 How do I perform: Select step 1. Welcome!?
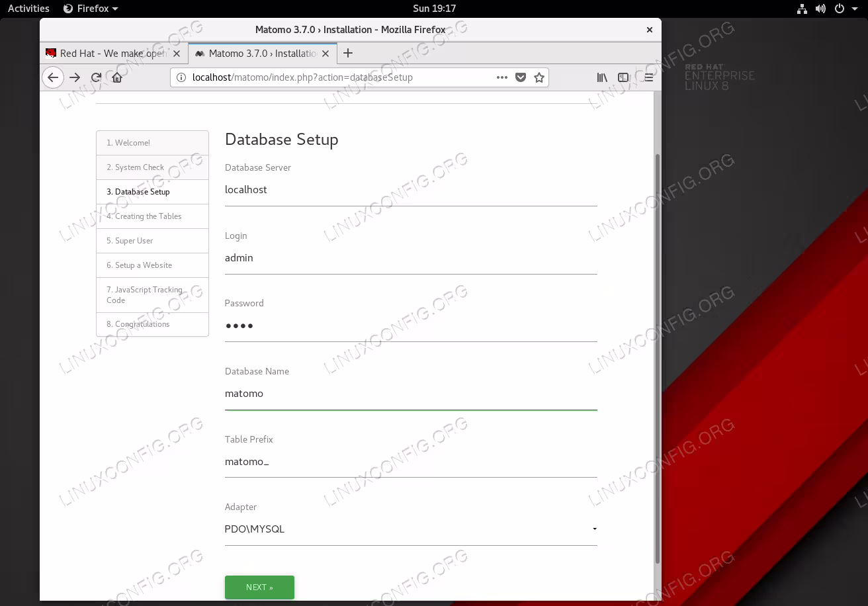click(152, 143)
